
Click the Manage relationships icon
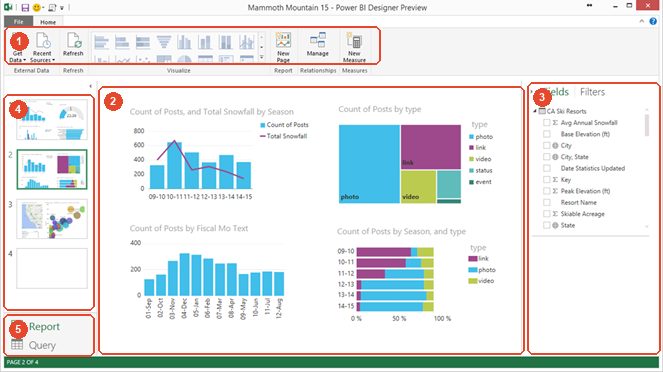coord(318,40)
